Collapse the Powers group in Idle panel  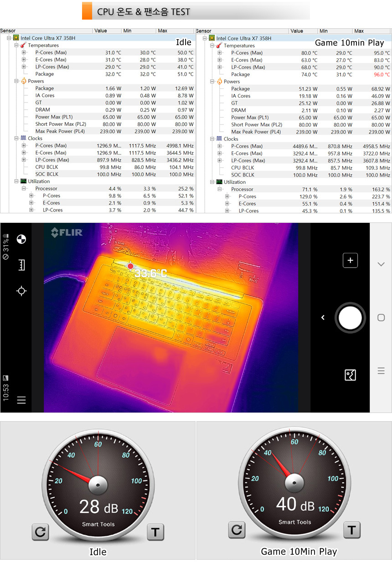[16, 81]
